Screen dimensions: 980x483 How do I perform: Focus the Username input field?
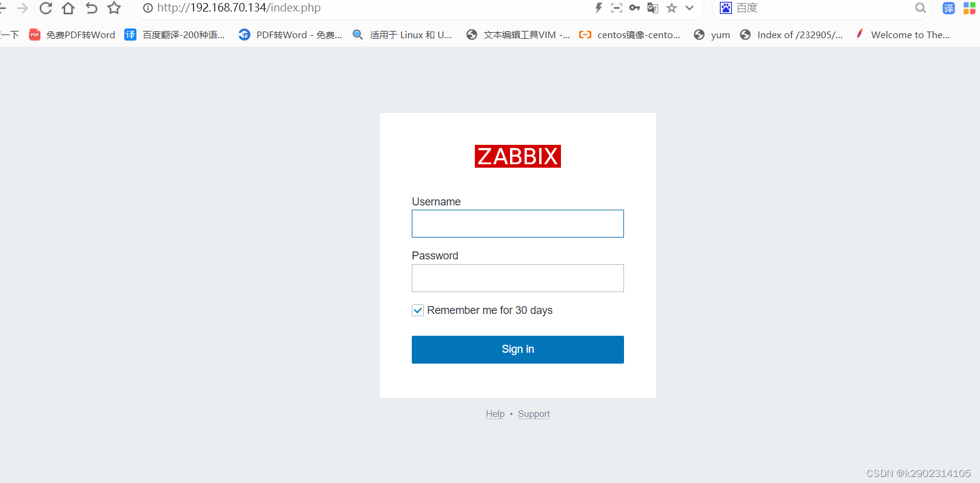tap(518, 224)
